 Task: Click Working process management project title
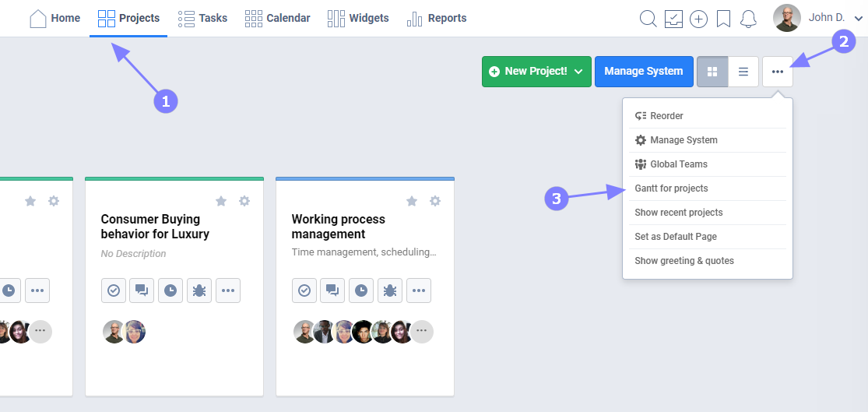tap(339, 227)
